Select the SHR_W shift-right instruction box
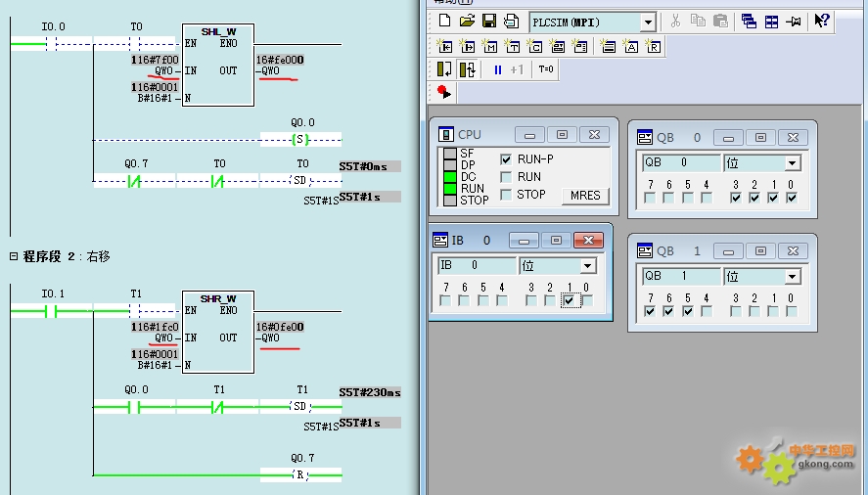 pos(218,333)
